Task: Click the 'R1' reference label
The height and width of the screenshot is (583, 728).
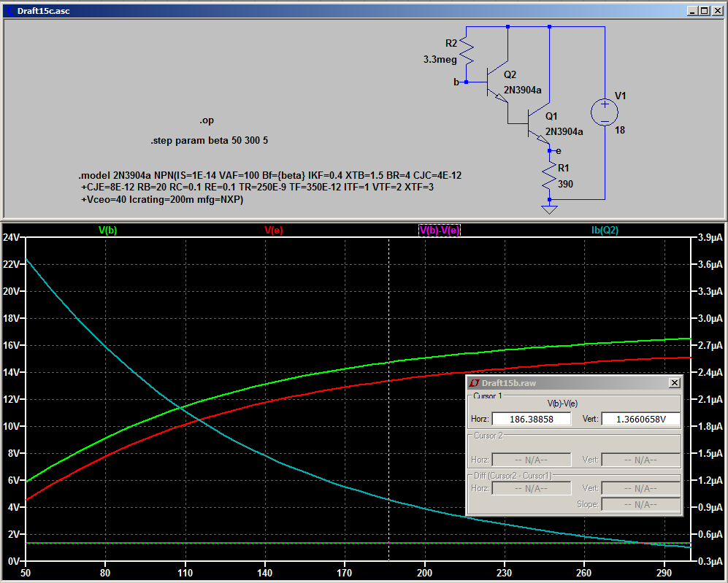Action: tap(563, 168)
